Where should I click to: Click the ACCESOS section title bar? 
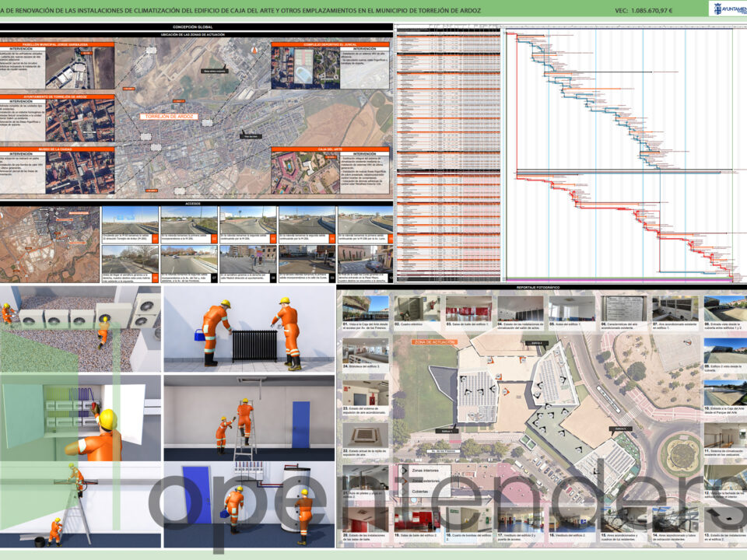(196, 202)
